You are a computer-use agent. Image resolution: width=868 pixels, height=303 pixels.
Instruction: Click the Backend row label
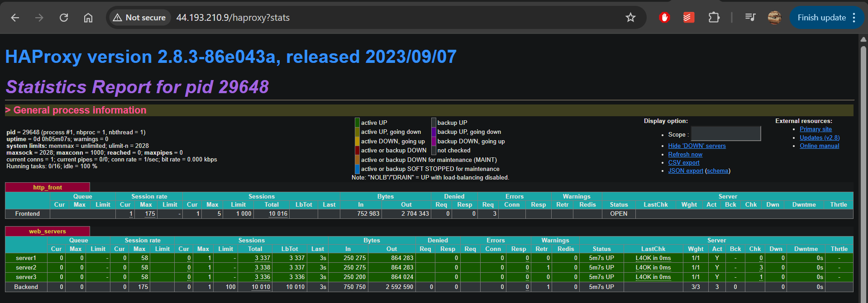pyautogui.click(x=26, y=287)
